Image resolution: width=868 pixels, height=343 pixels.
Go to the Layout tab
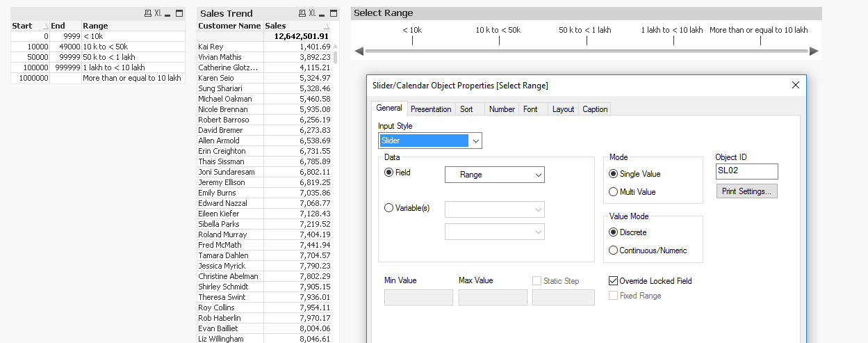point(563,109)
